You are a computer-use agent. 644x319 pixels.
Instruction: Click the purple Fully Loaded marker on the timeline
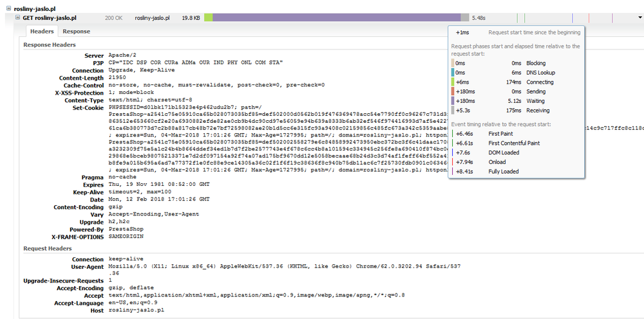pyautogui.click(x=612, y=17)
